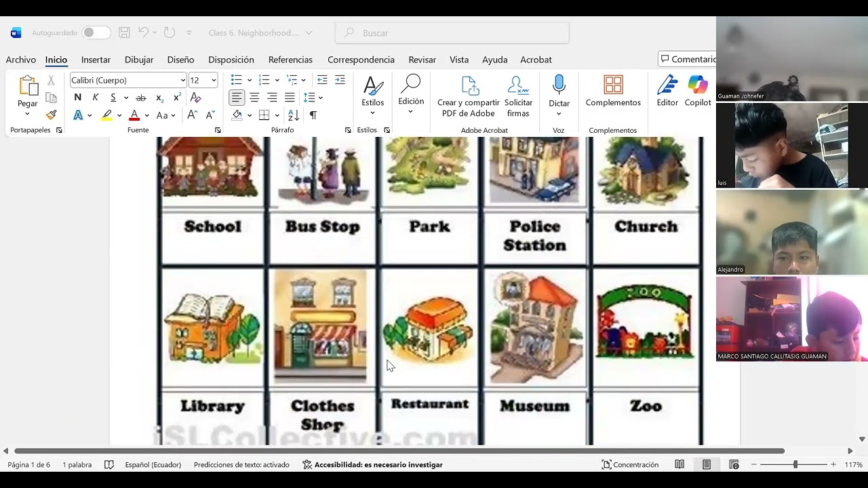Increase font size with A^ icon
Screen dimensions: 868x488
[x=193, y=115]
